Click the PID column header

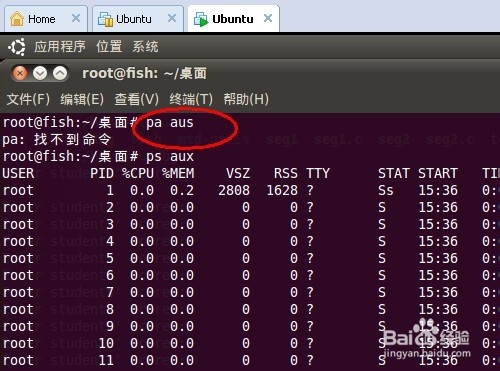tap(102, 173)
